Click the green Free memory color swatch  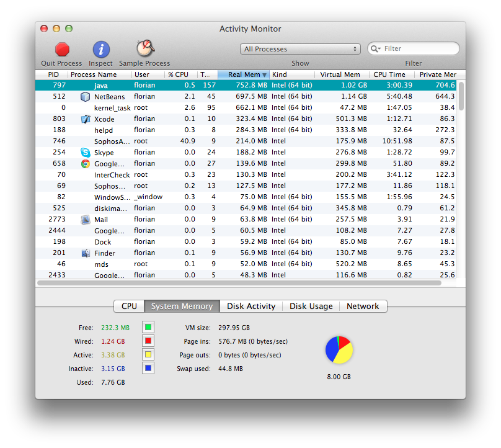tap(148, 328)
